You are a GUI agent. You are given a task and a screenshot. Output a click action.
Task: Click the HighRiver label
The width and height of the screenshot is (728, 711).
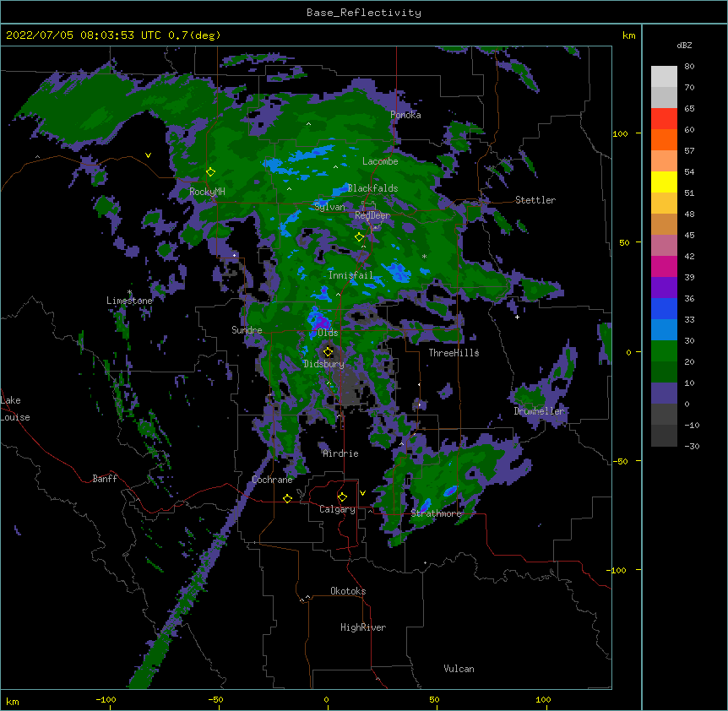click(363, 627)
